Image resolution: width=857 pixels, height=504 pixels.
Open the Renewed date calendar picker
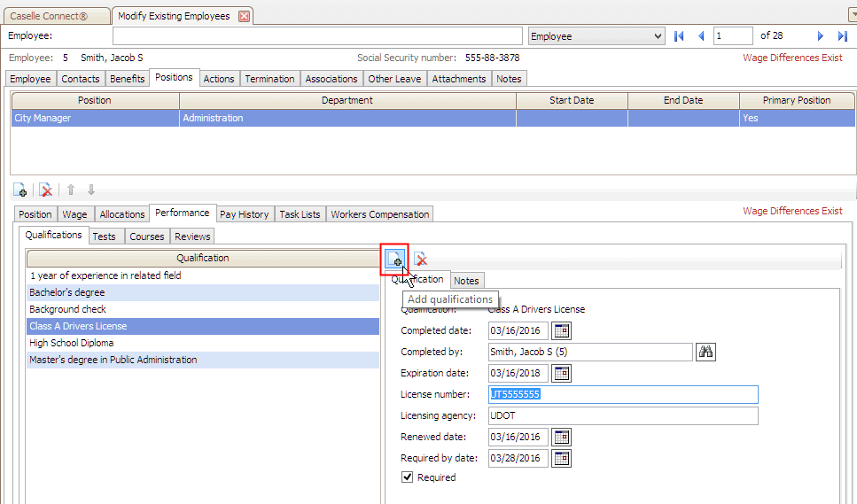tap(561, 437)
